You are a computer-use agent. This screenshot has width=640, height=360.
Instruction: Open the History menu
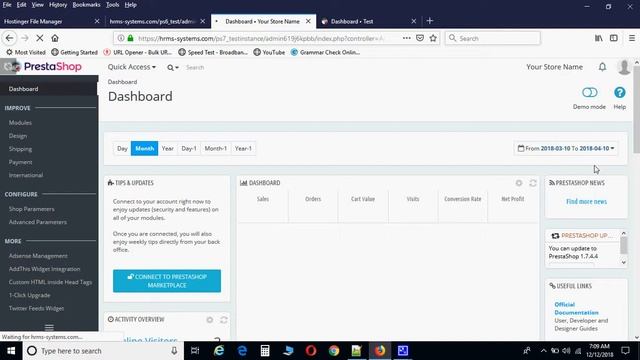coord(58,5)
